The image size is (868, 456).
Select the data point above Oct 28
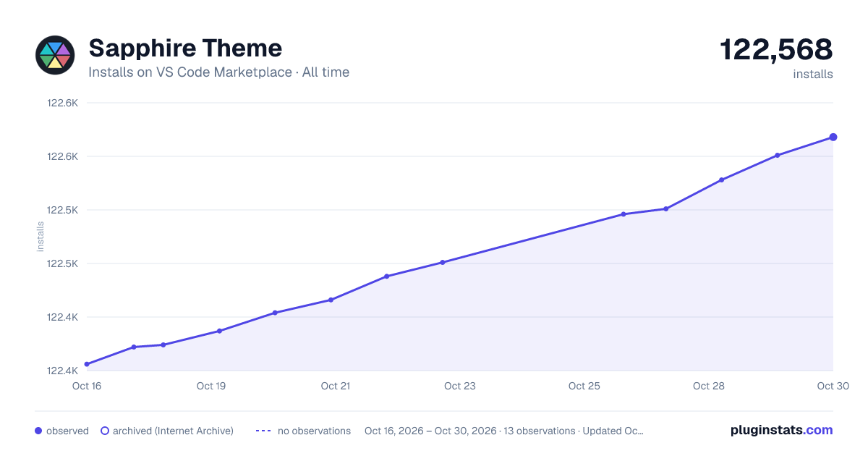click(722, 180)
